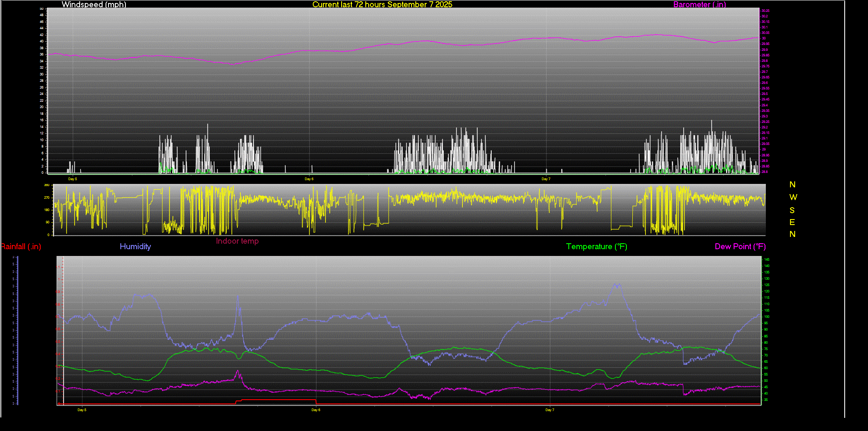868x431 pixels.
Task: Click the '28.8' tick on the barometer axis
Action: (764, 172)
